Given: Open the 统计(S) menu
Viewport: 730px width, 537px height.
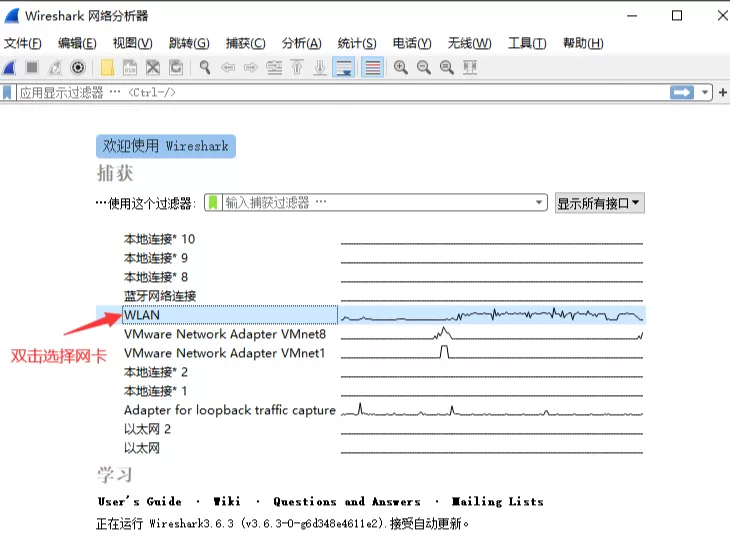Looking at the screenshot, I should coord(357,43).
